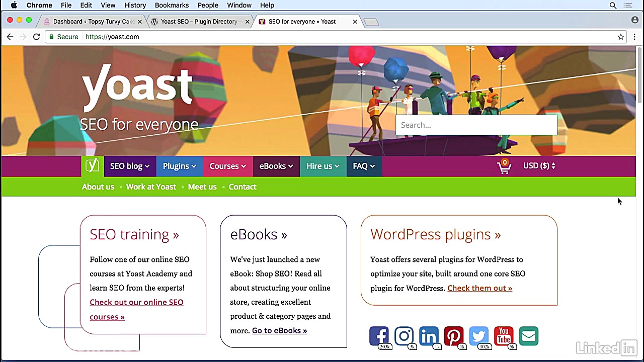Switch to the Yoast SEO Plugin Directory tab

pyautogui.click(x=200, y=22)
